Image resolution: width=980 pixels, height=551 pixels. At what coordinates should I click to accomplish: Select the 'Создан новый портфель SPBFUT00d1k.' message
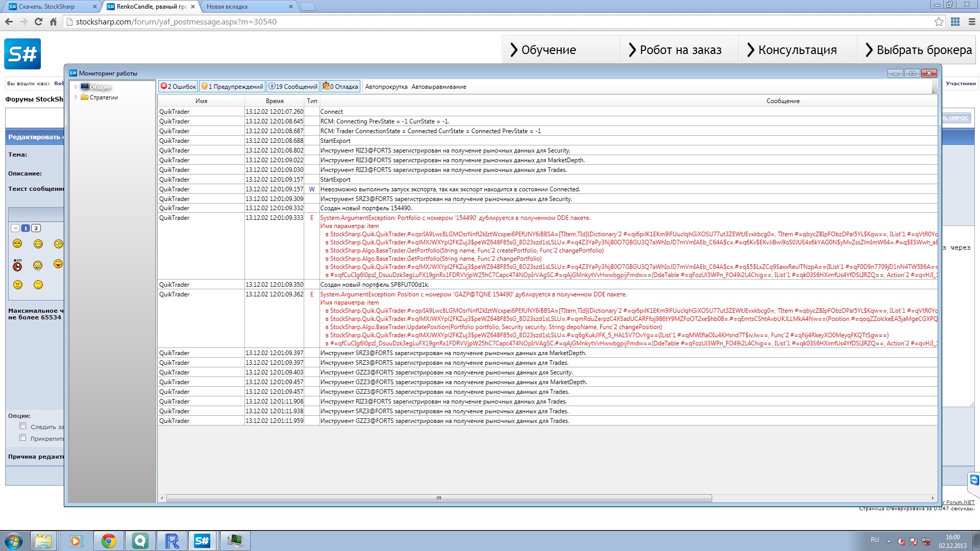pos(375,285)
